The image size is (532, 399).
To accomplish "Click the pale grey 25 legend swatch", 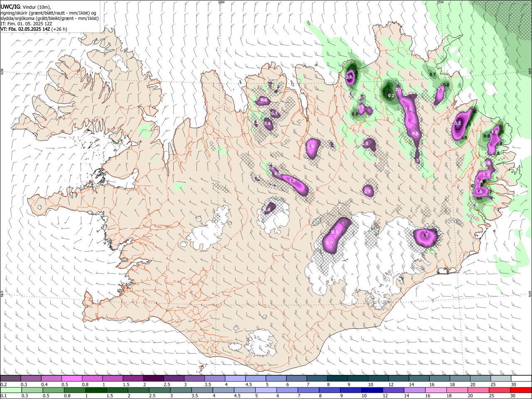I will pos(500,378).
